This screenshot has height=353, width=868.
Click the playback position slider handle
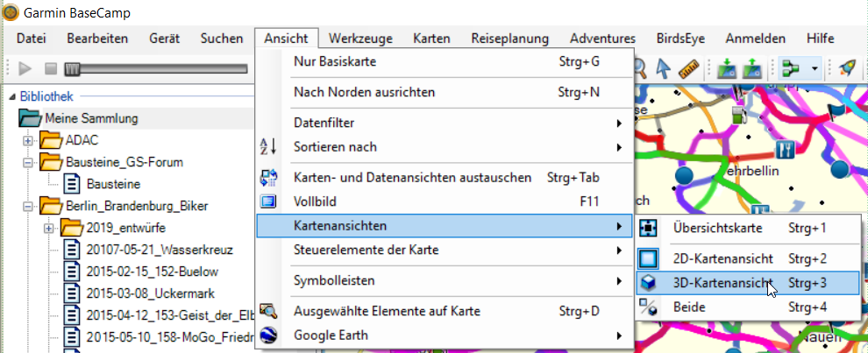(69, 68)
